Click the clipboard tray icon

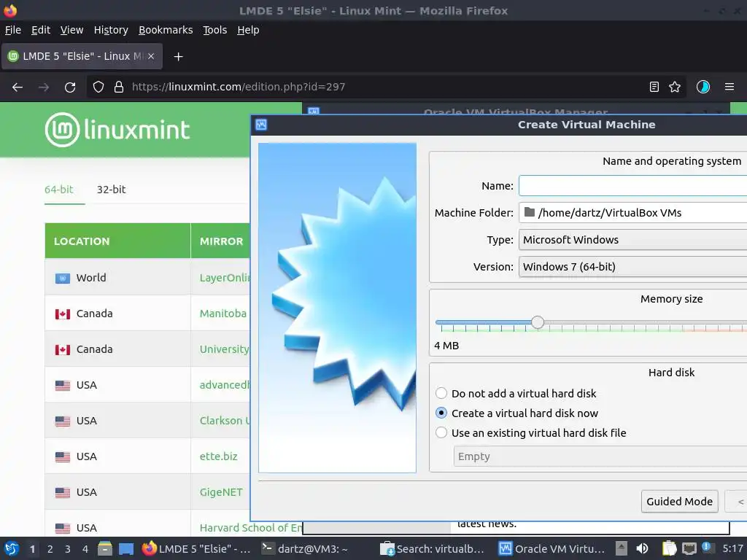pos(670,548)
